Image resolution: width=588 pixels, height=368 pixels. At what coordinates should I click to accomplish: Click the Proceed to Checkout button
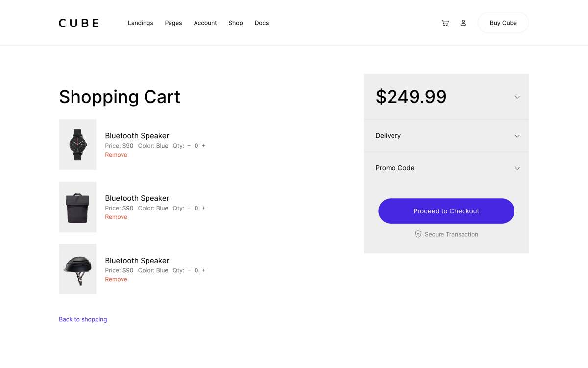(446, 211)
